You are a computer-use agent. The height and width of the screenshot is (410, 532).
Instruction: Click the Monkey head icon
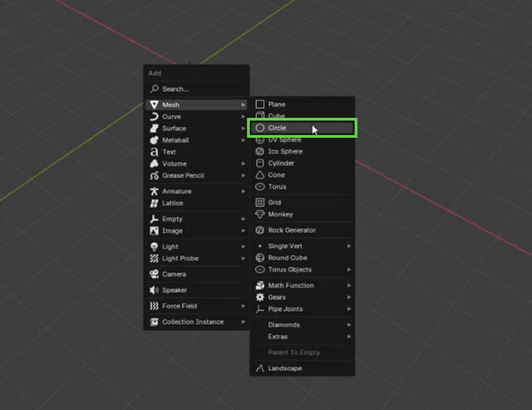[260, 214]
